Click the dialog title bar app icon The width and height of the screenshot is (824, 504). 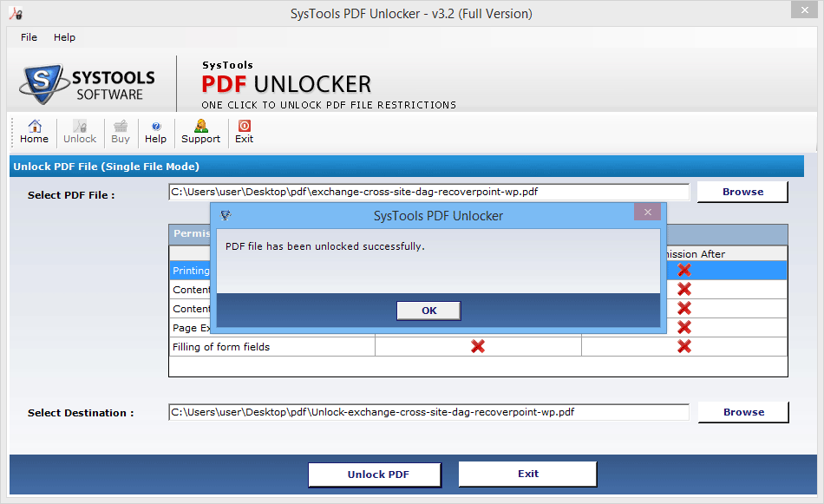pos(226,215)
